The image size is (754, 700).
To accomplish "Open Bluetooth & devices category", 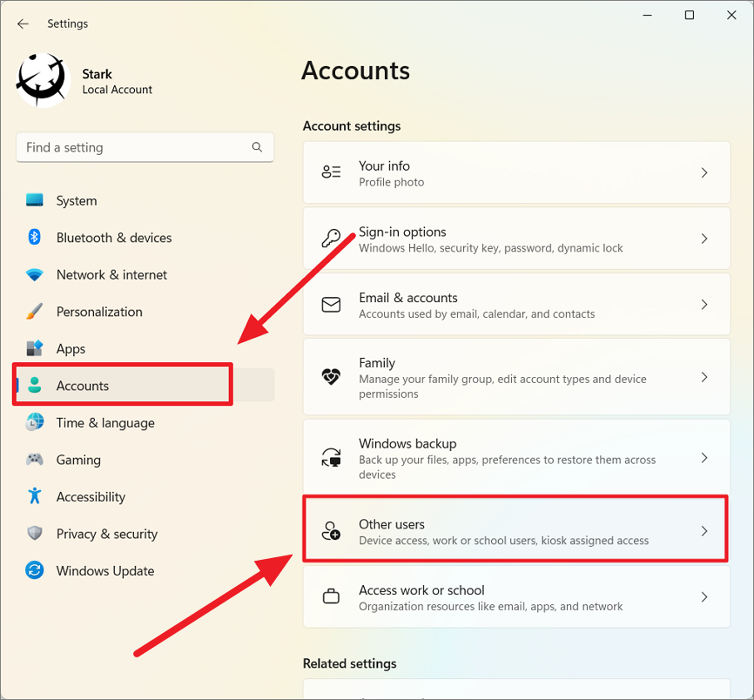I will [x=145, y=238].
